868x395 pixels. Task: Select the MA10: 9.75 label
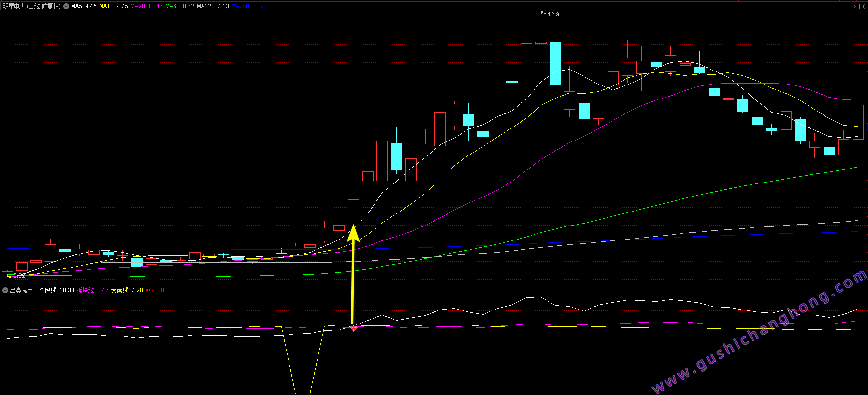pyautogui.click(x=114, y=6)
